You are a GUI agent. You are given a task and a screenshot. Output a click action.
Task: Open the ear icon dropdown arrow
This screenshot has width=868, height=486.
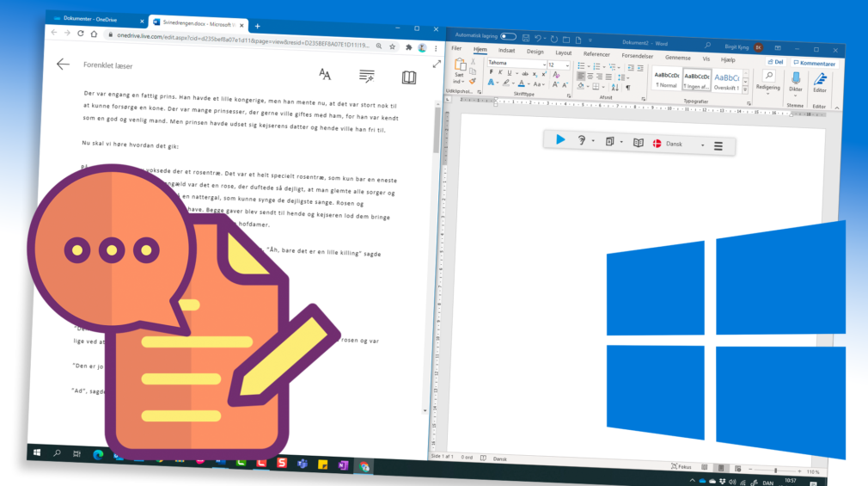[x=593, y=141]
